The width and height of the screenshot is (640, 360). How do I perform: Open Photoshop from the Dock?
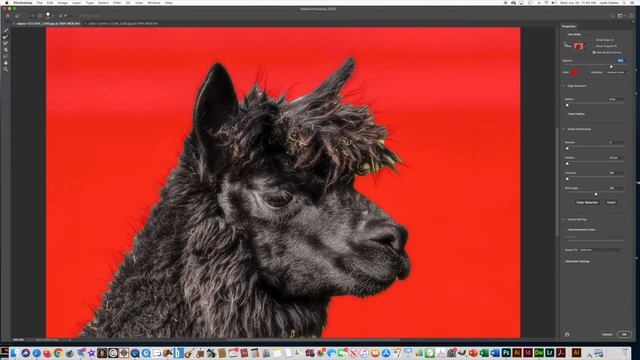tap(506, 353)
